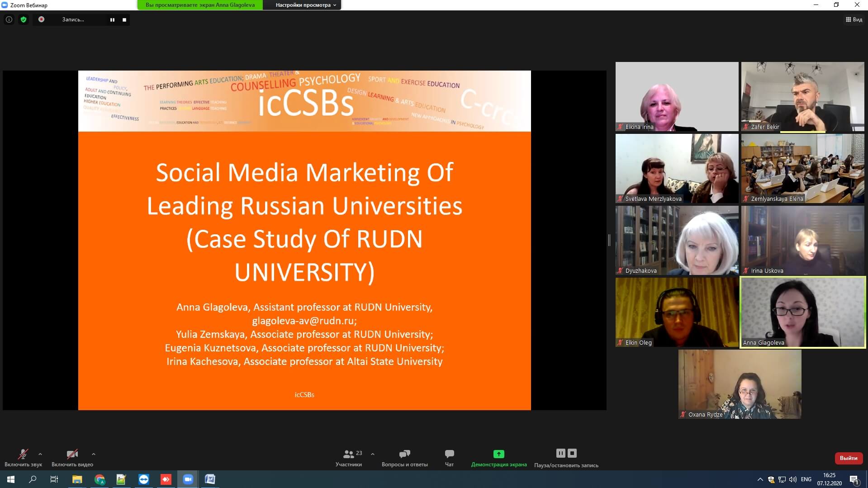Open the View settings dropdown

click(x=306, y=5)
